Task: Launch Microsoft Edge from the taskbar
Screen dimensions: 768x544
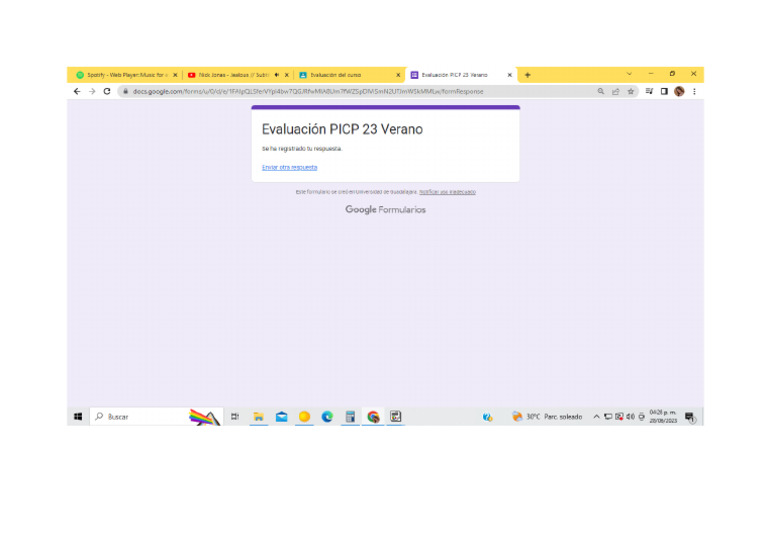Action: [x=327, y=417]
